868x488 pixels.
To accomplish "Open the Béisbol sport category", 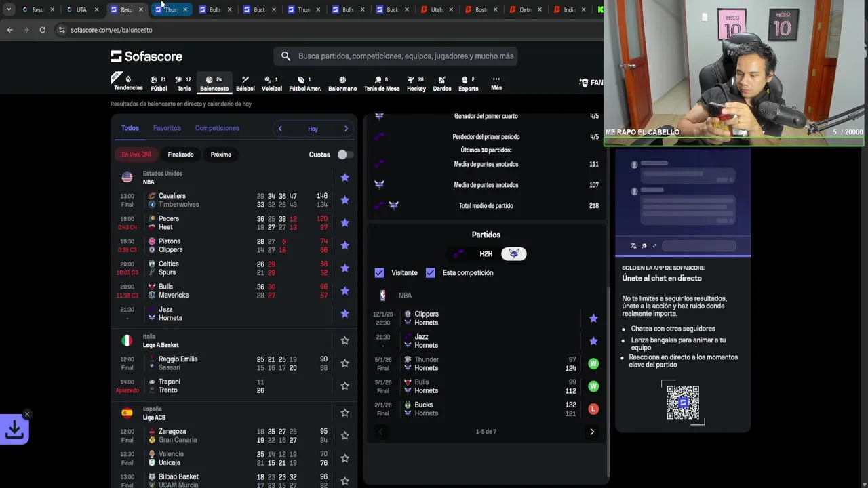I will pyautogui.click(x=245, y=83).
